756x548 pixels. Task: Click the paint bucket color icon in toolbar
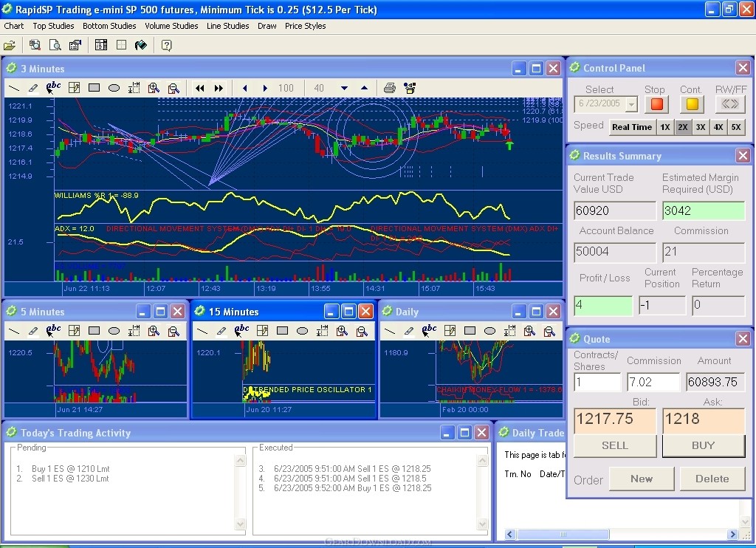point(141,45)
